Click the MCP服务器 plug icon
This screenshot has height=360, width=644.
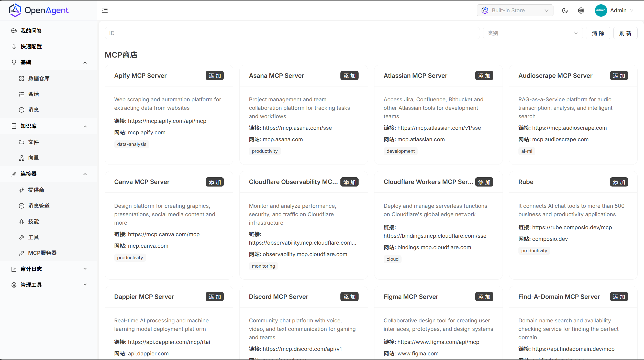click(22, 253)
